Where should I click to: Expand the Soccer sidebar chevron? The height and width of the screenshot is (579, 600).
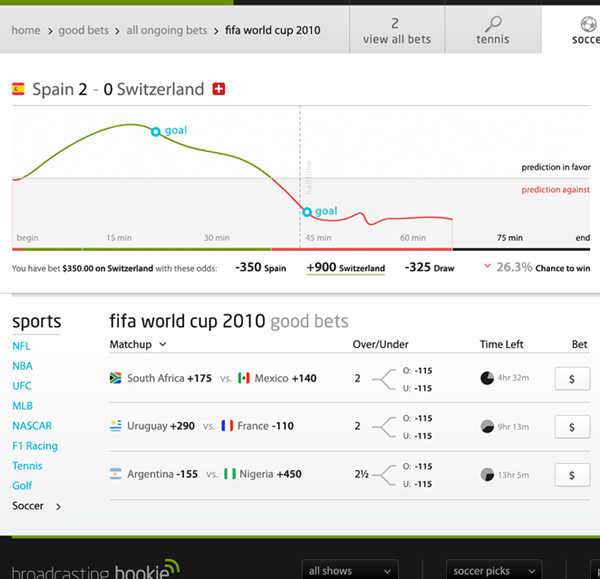pos(58,507)
